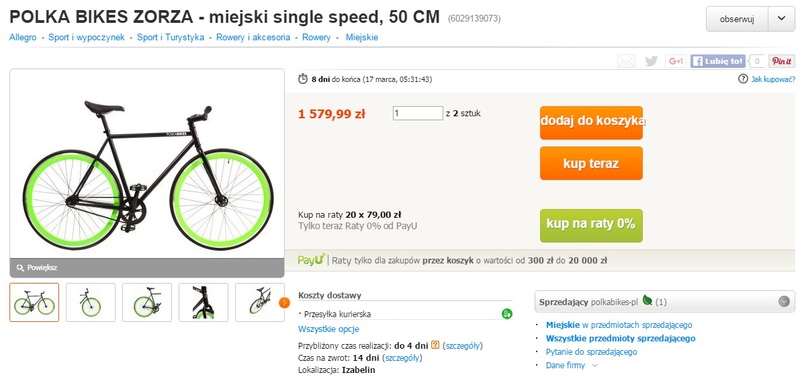The height and width of the screenshot is (379, 800).
Task: Add the bike with 'dodaj do koszyka'
Action: tap(591, 122)
